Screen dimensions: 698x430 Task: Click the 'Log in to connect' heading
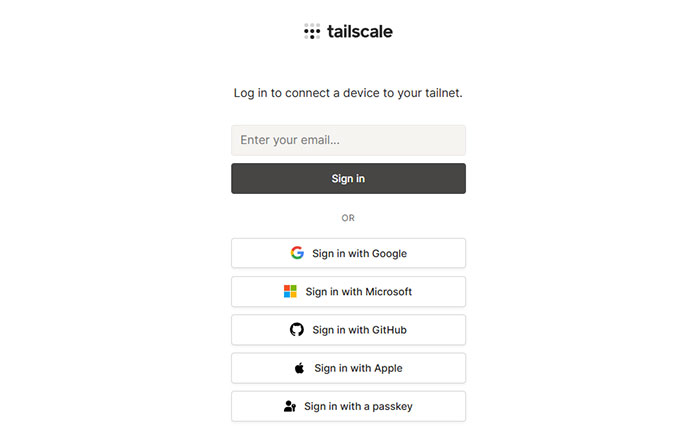[348, 93]
